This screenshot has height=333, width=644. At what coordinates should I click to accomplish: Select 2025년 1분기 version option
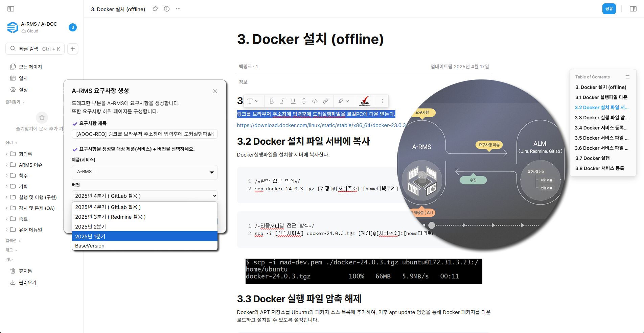144,236
